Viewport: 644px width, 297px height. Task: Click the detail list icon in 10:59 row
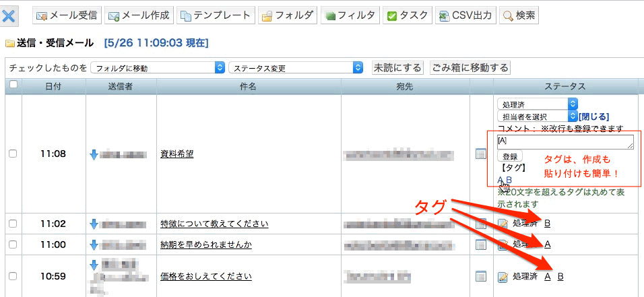[x=480, y=277]
